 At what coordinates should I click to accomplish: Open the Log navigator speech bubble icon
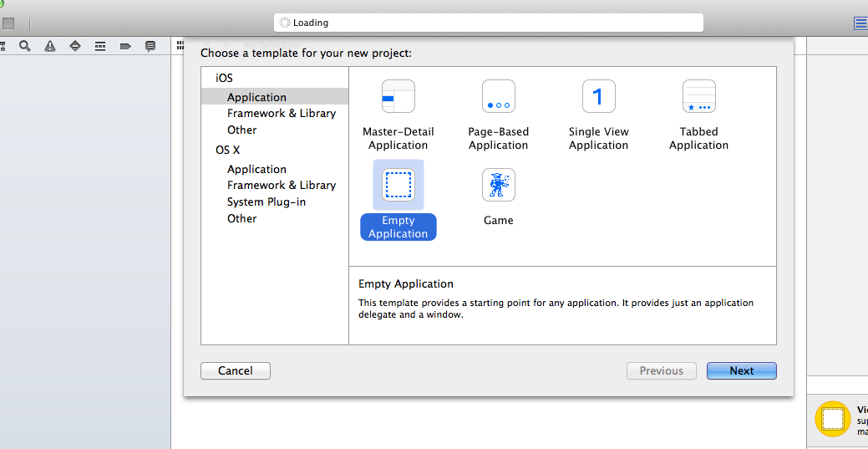[x=150, y=46]
